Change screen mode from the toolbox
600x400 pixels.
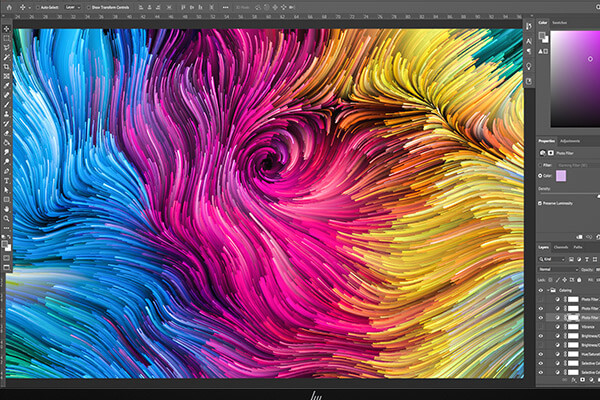tap(7, 267)
